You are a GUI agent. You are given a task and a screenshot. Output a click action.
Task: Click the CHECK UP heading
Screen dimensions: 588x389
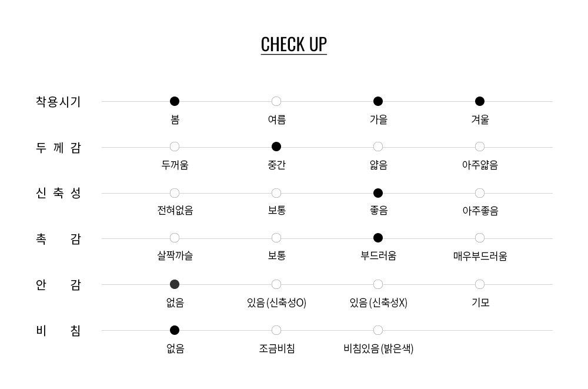293,45
